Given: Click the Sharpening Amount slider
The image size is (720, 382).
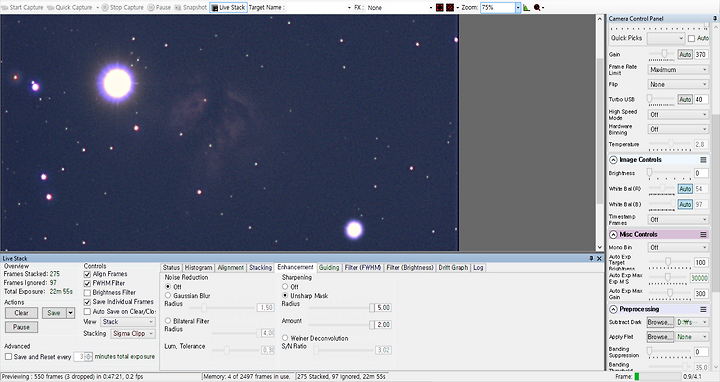Looking at the screenshot, I should (342, 325).
